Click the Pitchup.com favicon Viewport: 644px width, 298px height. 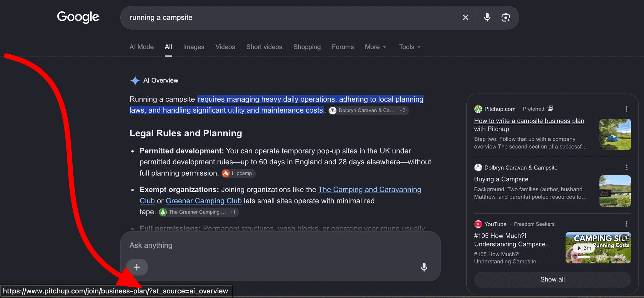click(478, 109)
